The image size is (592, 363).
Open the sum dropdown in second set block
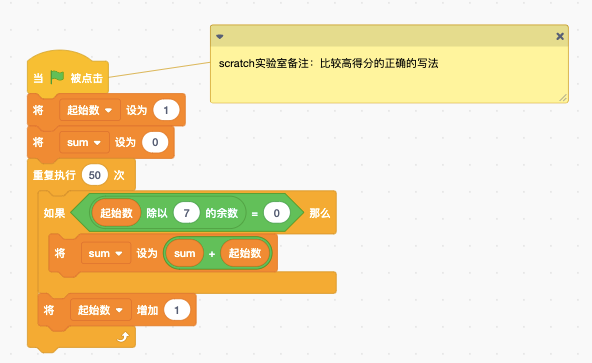84,142
